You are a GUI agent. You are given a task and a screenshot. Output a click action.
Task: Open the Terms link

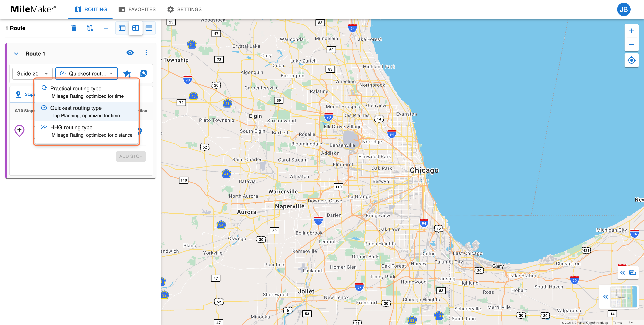(x=617, y=322)
